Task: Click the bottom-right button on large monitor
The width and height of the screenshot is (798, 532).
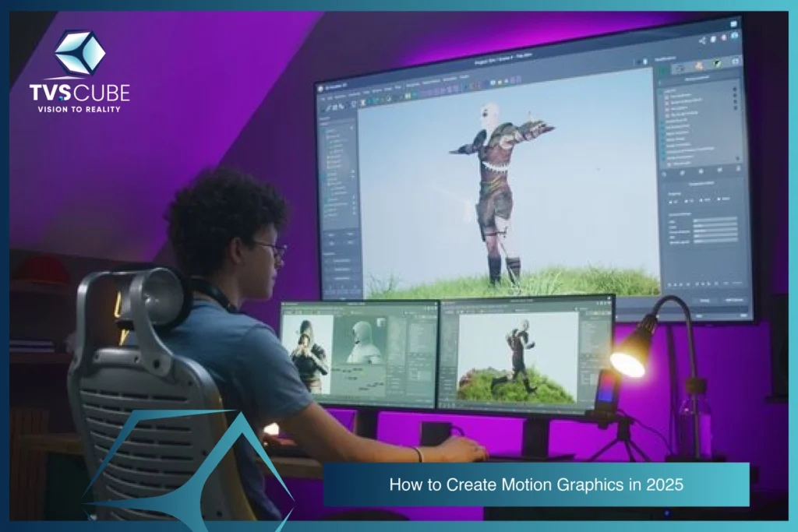Action: pyautogui.click(x=733, y=299)
